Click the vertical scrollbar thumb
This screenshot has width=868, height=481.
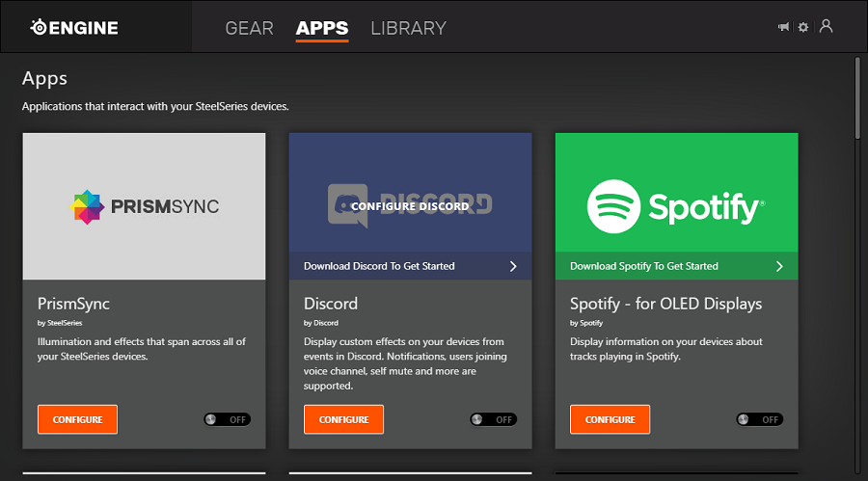tap(857, 98)
